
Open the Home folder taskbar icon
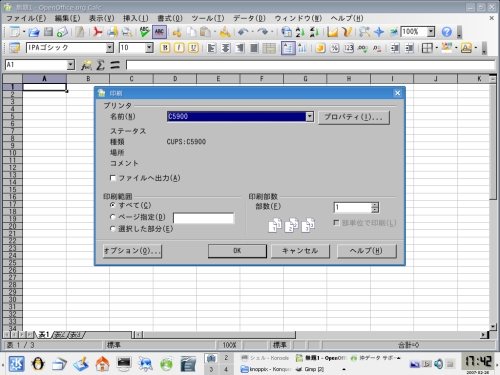[102, 363]
